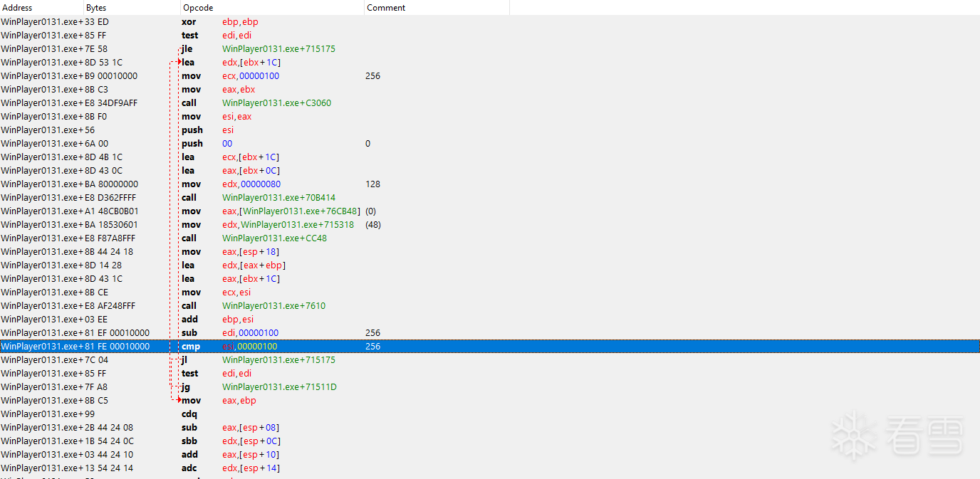Select the 'add eax,[esp+10]' instruction
This screenshot has width=980, height=479.
click(490, 455)
